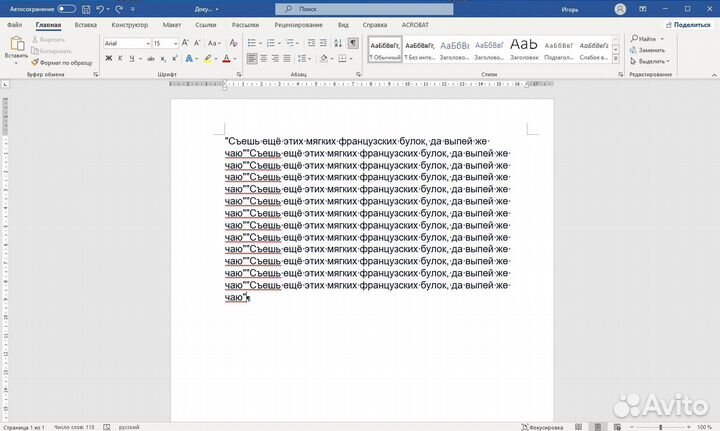Click the Undo arrow icon
The image size is (720, 431).
point(100,9)
